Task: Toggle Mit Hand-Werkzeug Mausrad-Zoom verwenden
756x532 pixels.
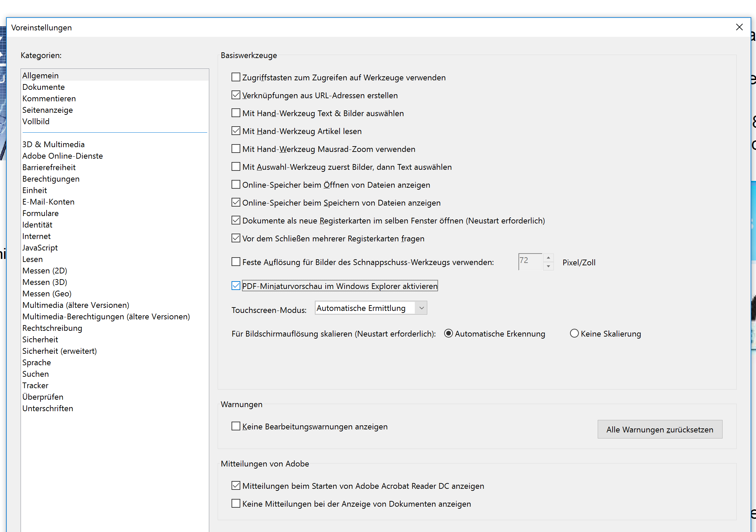Action: [x=236, y=149]
